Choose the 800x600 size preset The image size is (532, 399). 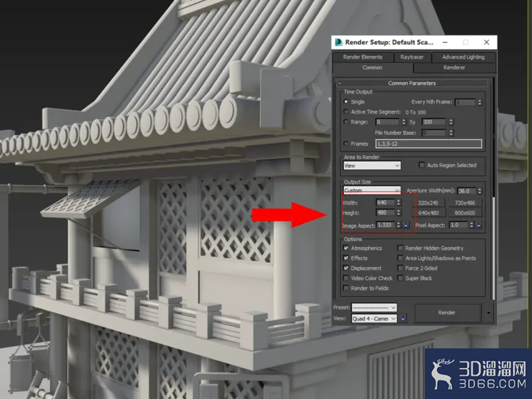[465, 213]
